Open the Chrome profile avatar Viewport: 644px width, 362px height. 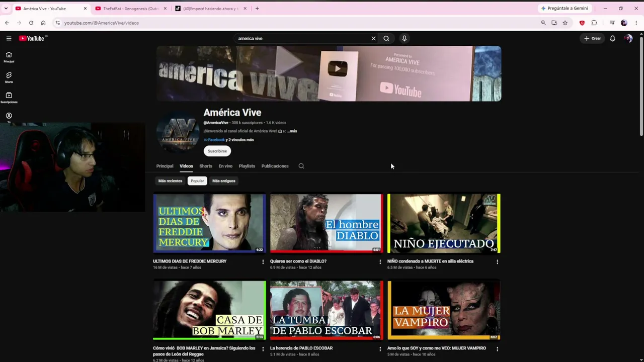[x=624, y=23]
